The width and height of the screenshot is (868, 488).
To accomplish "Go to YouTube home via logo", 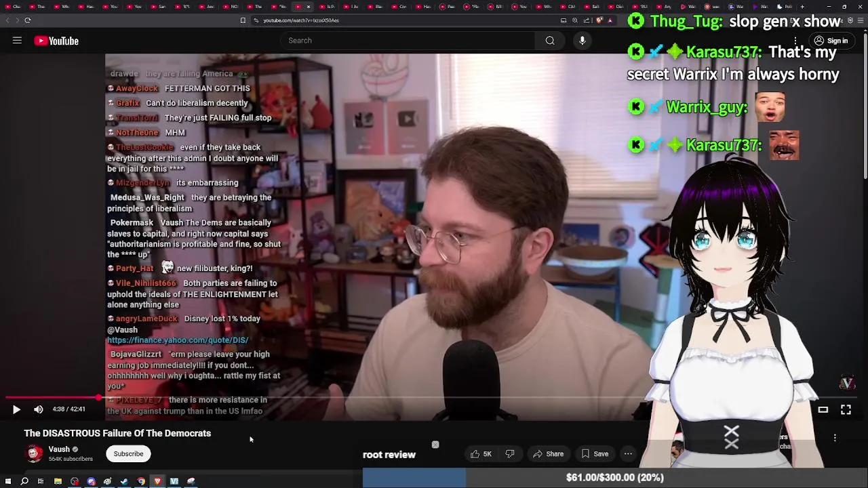I will 56,41.
